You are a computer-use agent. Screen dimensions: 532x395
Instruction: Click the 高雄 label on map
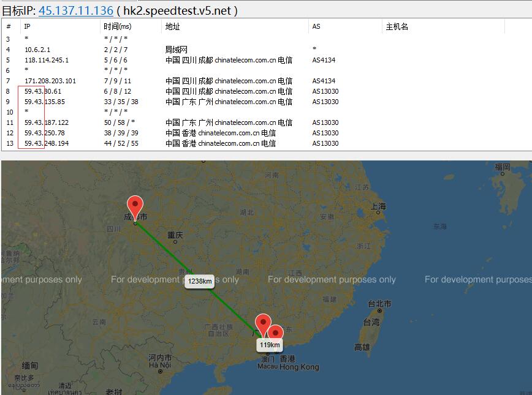pos(362,347)
